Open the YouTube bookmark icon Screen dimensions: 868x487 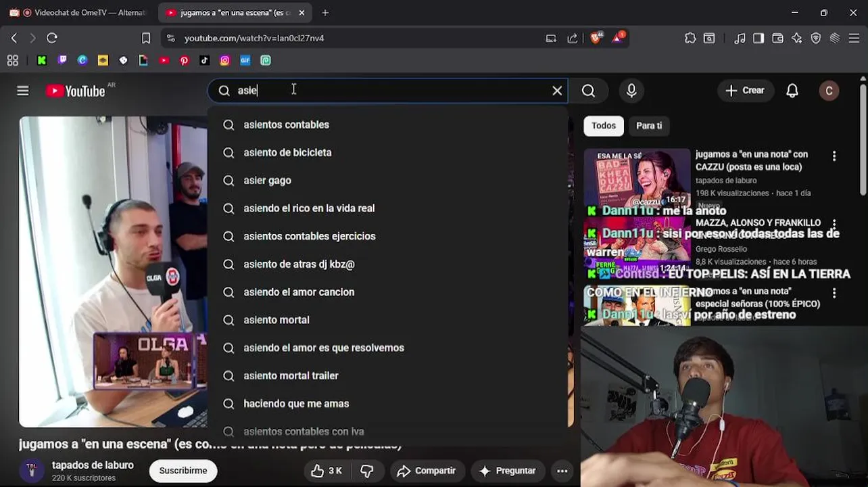[164, 60]
